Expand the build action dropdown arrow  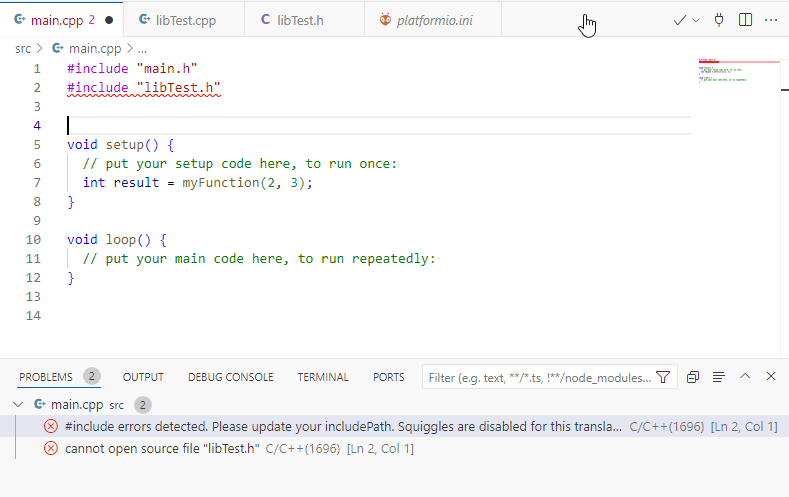pyautogui.click(x=696, y=20)
